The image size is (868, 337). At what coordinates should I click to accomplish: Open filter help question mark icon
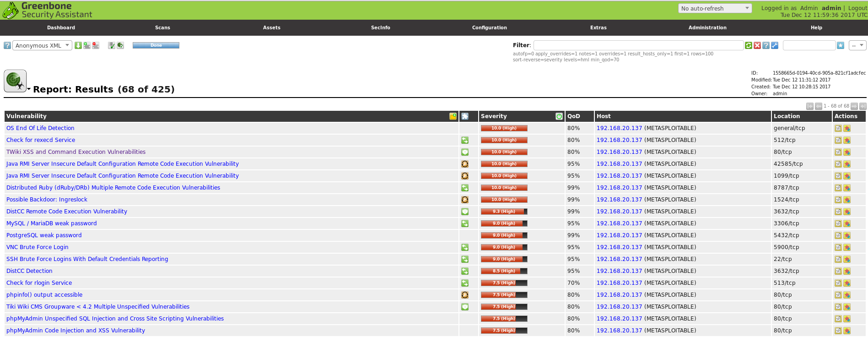[x=766, y=45]
